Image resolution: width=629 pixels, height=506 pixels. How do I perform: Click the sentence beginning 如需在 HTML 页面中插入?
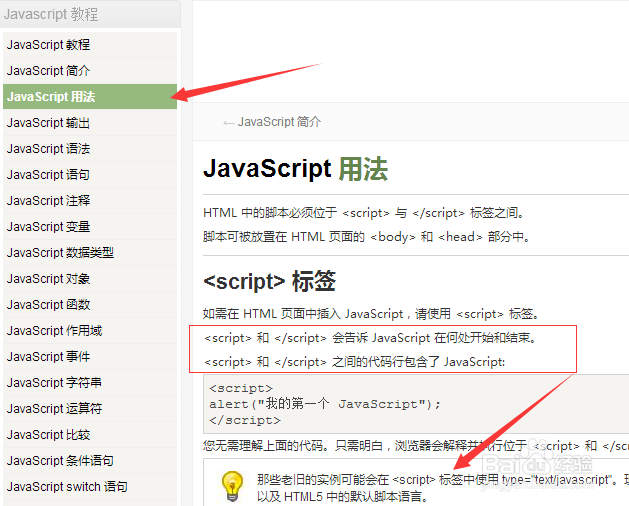pos(371,313)
